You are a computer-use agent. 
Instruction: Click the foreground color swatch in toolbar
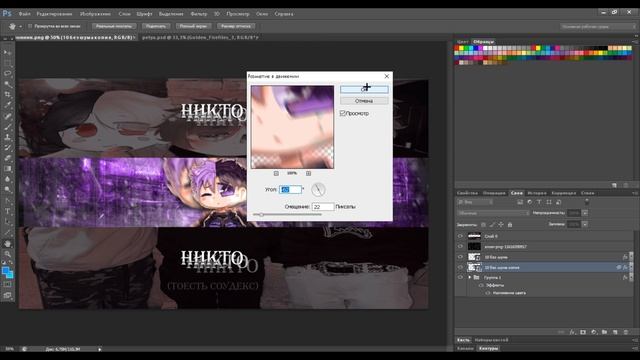(x=6, y=271)
